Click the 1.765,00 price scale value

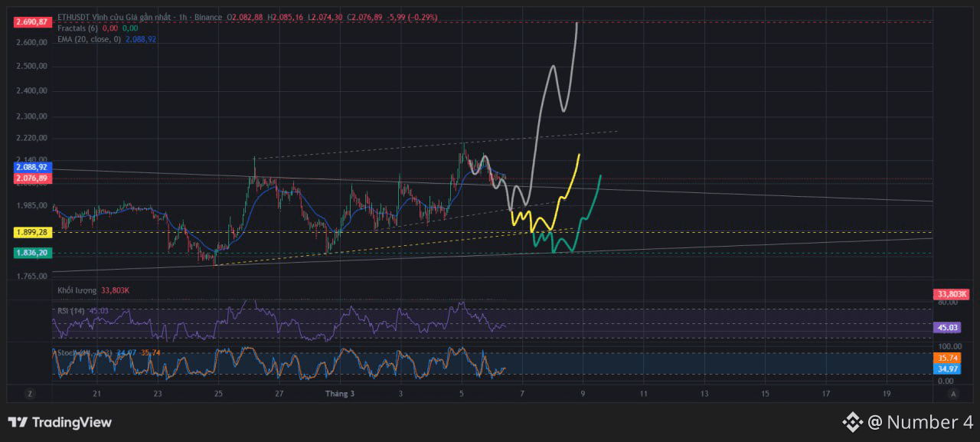coord(31,276)
